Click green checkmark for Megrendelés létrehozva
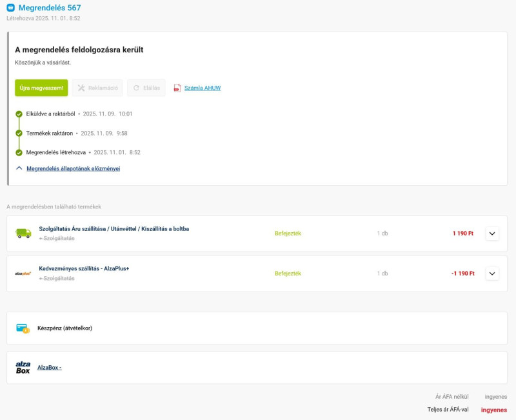 pos(19,152)
